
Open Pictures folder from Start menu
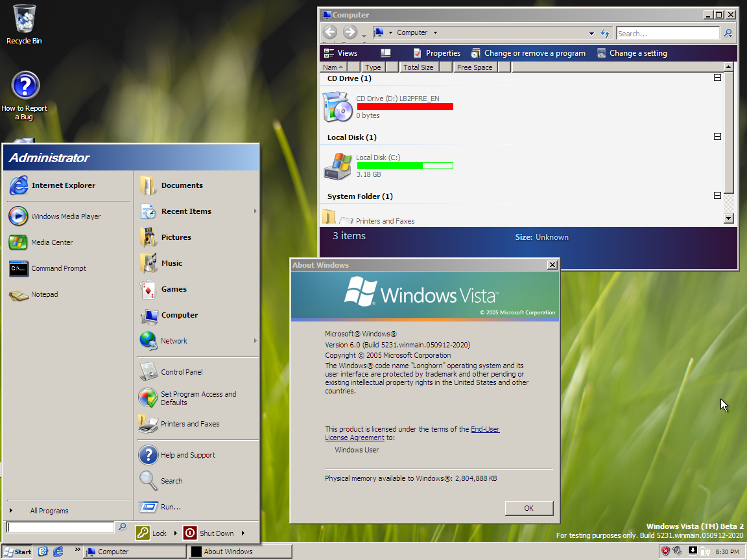point(198,237)
